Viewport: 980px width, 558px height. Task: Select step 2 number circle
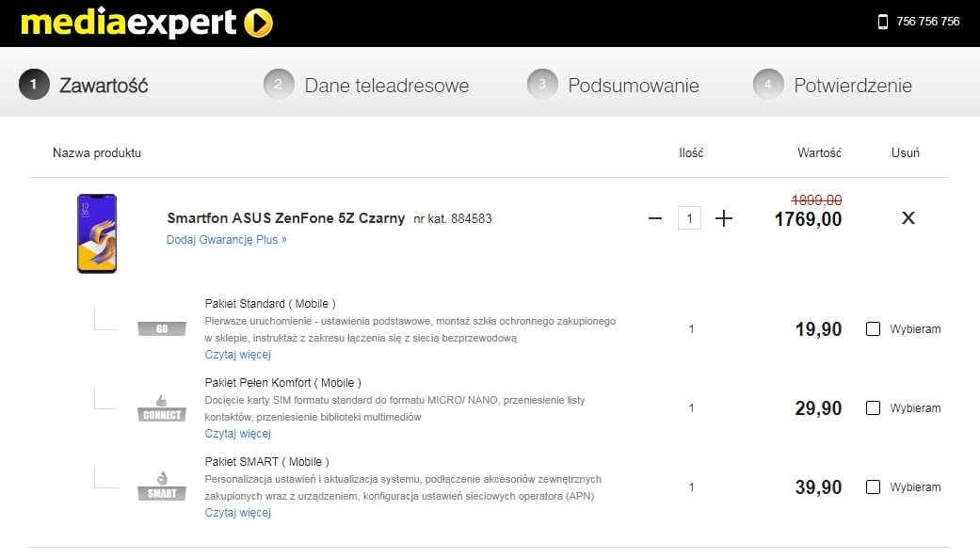[x=279, y=85]
